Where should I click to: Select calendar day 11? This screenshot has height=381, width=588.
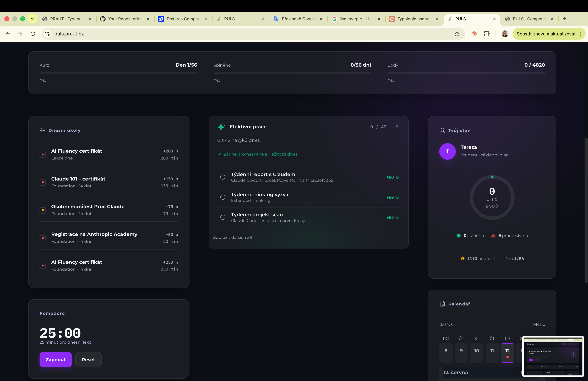(x=492, y=353)
